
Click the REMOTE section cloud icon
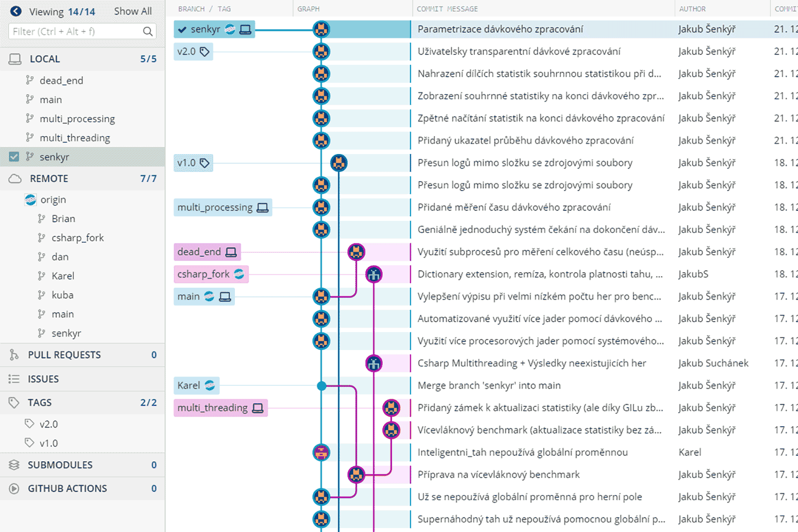pyautogui.click(x=15, y=178)
